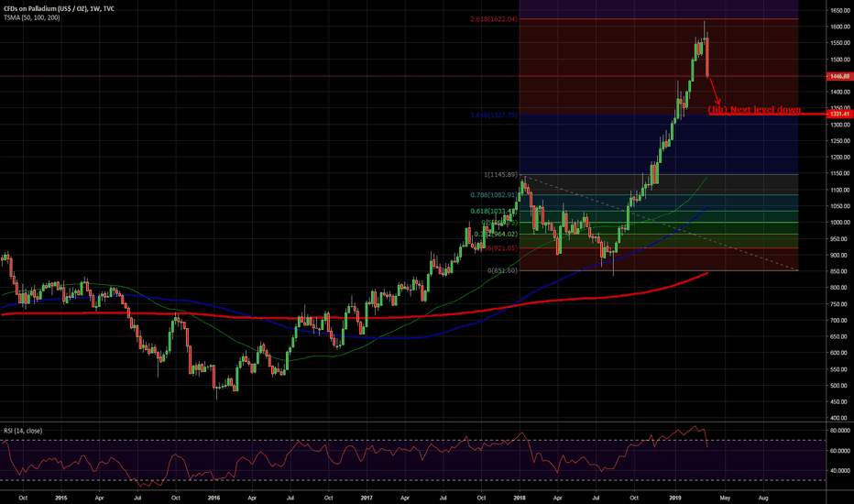Click the '800.00' price axis label
Viewport: 854px width, 504px height.
click(x=839, y=288)
